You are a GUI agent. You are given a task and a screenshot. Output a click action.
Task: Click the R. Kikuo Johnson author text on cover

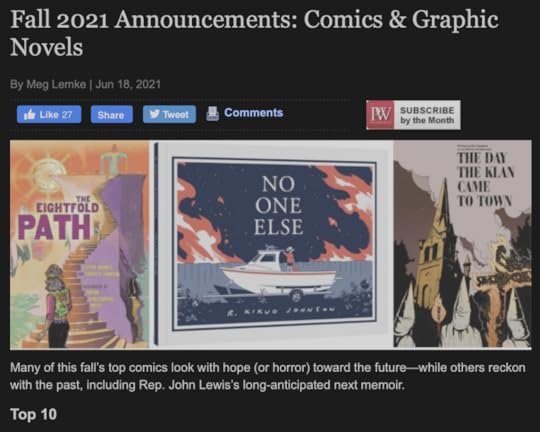281,311
